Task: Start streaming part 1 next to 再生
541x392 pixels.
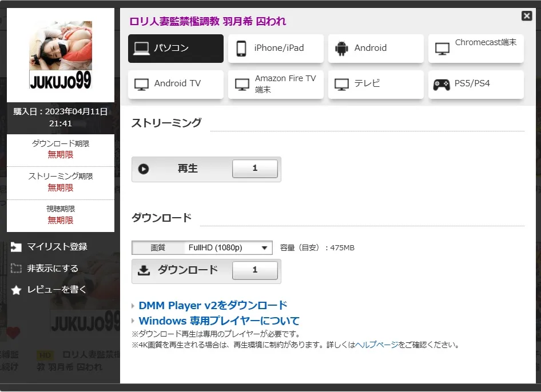Action: [255, 169]
